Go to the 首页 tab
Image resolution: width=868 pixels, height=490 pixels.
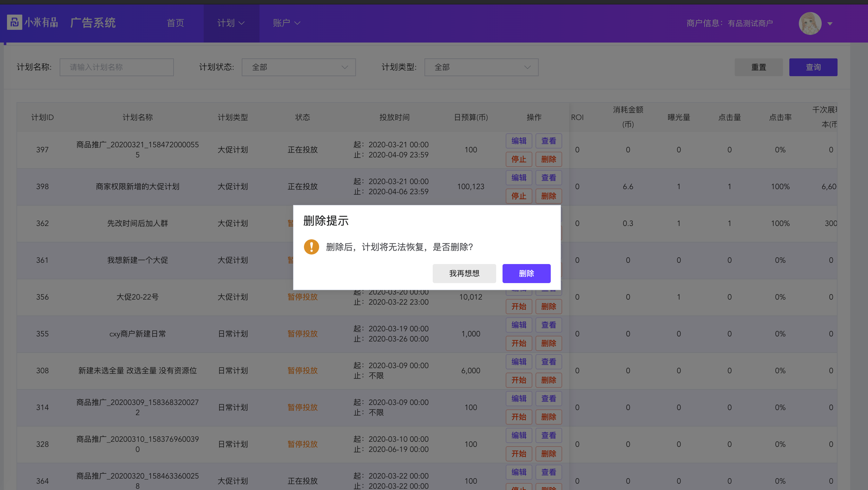[x=175, y=23]
